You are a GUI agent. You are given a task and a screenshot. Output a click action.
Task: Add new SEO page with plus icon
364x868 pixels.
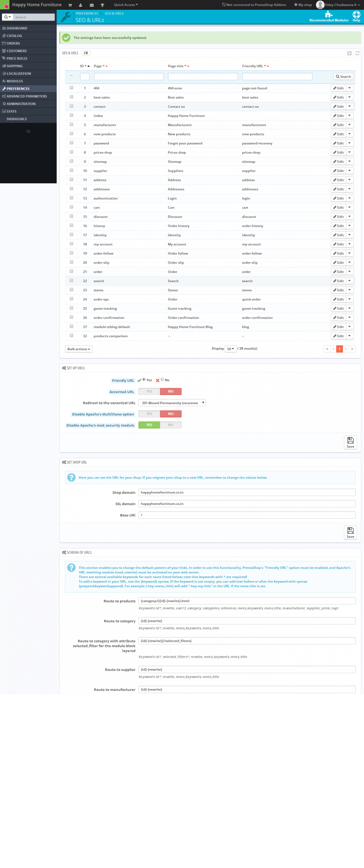pyautogui.click(x=349, y=53)
